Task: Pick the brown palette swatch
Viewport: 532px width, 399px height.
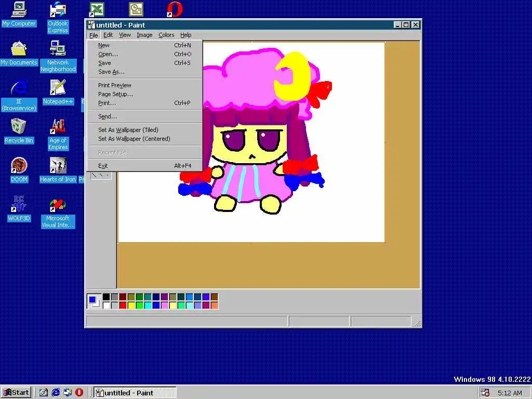Action: pos(215,297)
